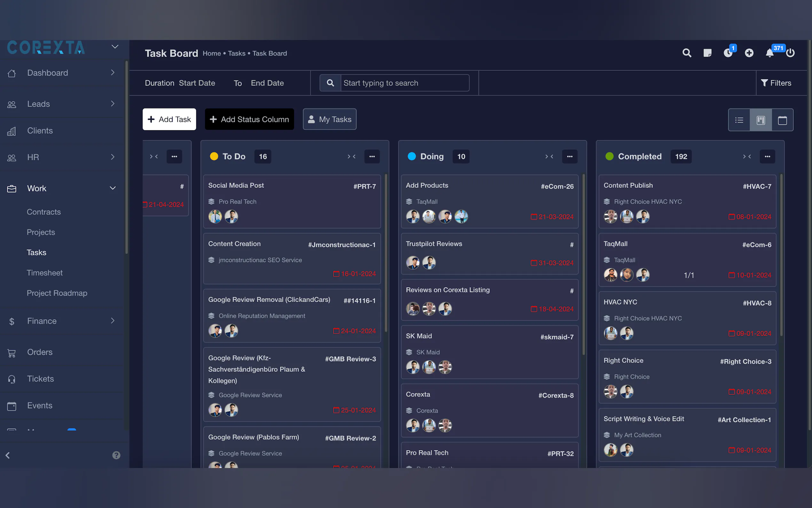Open notifications bell showing 371
The height and width of the screenshot is (508, 812).
[x=770, y=53]
